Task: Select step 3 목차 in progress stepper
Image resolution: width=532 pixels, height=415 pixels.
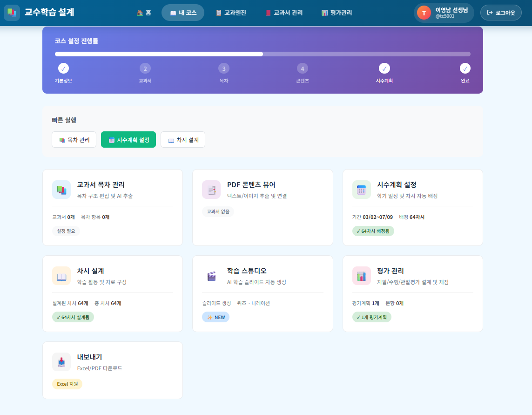Action: coord(223,68)
